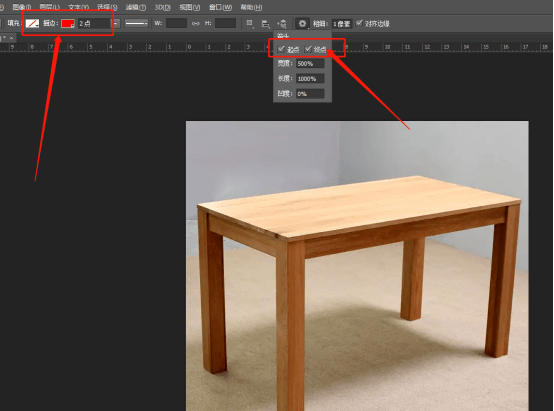Viewport: 554px width, 411px height.
Task: Click the arrowhead 长度 field showing 1000%
Action: [310, 79]
